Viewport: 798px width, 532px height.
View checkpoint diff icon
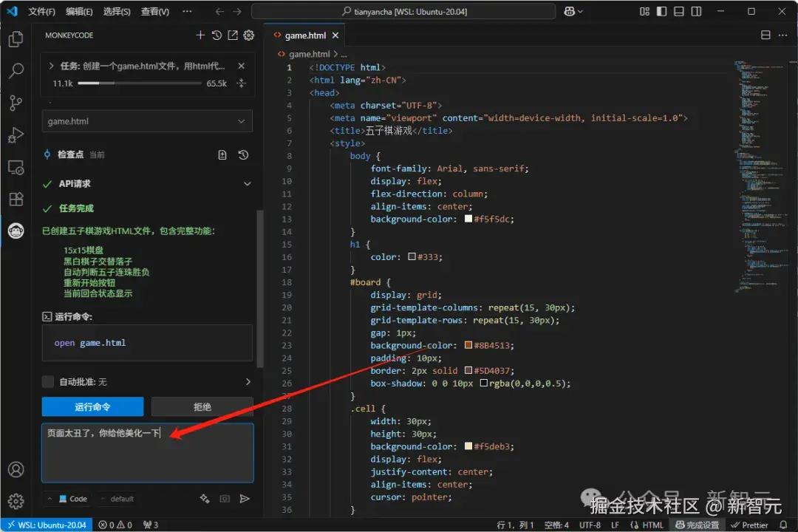click(222, 154)
